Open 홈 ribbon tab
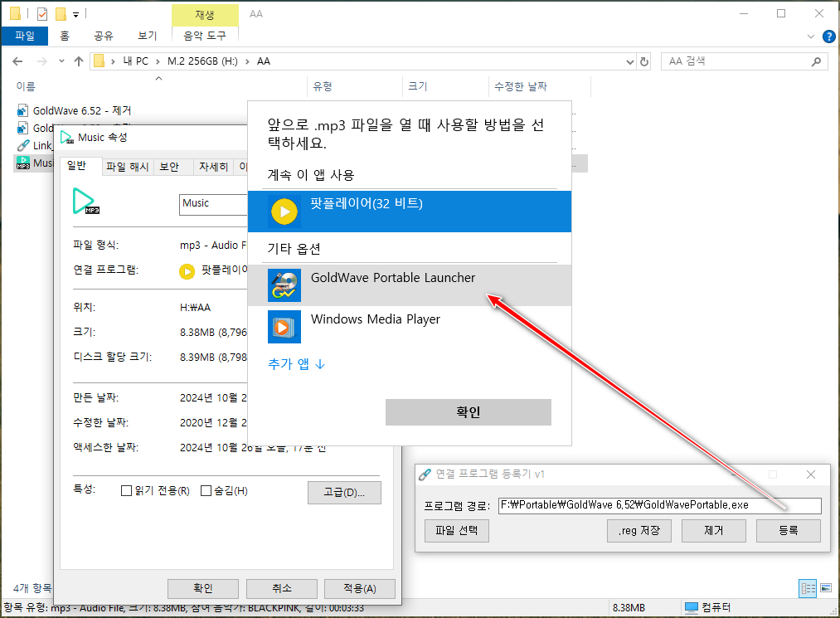Viewport: 840px width, 618px height. (x=65, y=36)
